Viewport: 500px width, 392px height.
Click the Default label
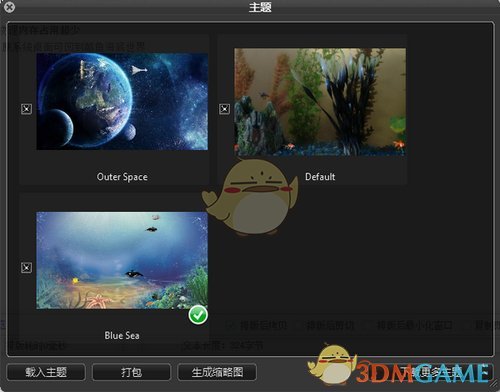pos(320,177)
